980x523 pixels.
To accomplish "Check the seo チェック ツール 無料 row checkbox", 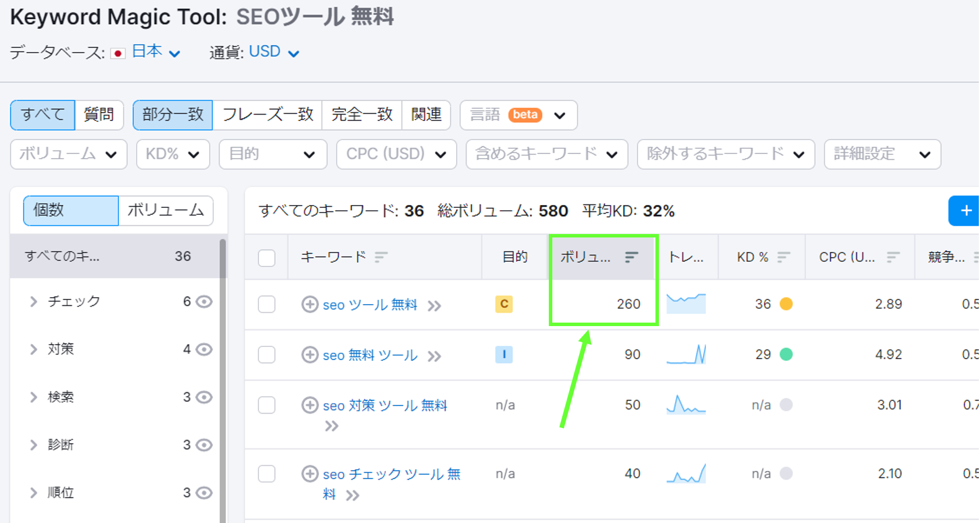I will pos(267,474).
